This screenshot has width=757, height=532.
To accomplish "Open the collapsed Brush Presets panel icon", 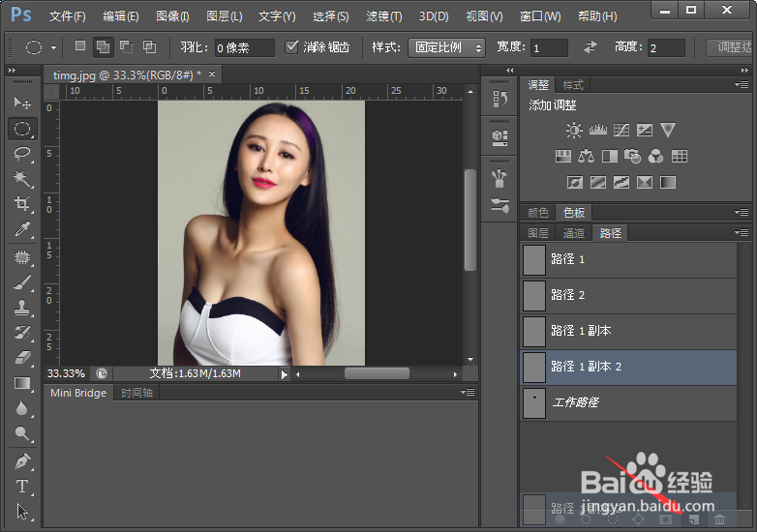I will [x=500, y=205].
